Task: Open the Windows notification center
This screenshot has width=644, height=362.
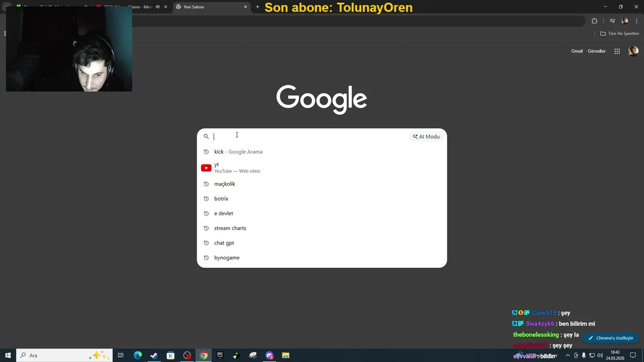Action: (x=633, y=355)
